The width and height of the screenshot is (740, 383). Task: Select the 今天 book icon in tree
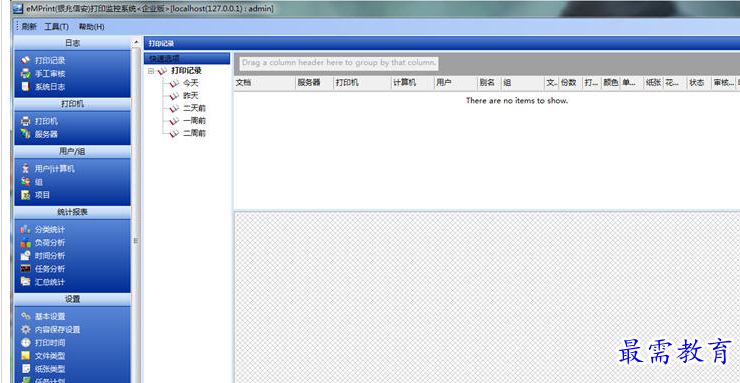point(175,83)
